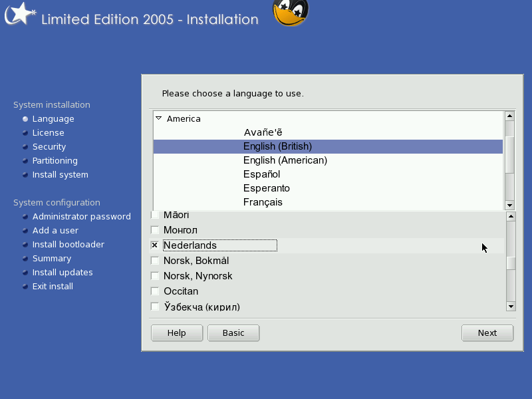This screenshot has width=532, height=399.
Task: Click the America group label
Action: [x=184, y=119]
